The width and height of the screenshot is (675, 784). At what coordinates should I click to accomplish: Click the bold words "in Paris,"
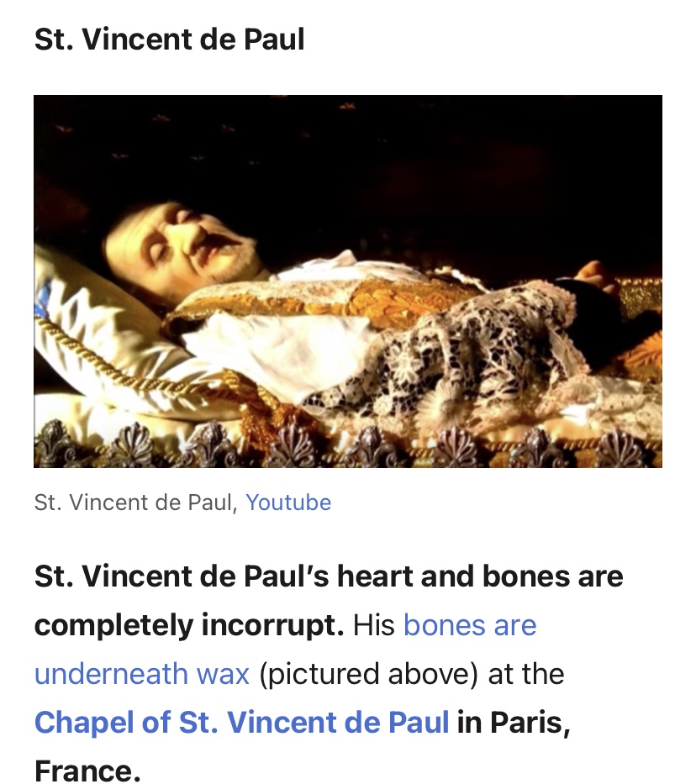514,722
